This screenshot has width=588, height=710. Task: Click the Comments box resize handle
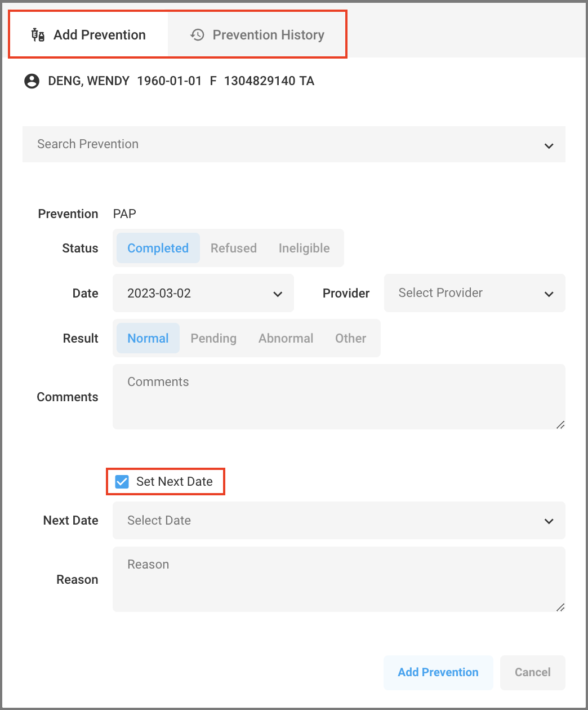(560, 425)
